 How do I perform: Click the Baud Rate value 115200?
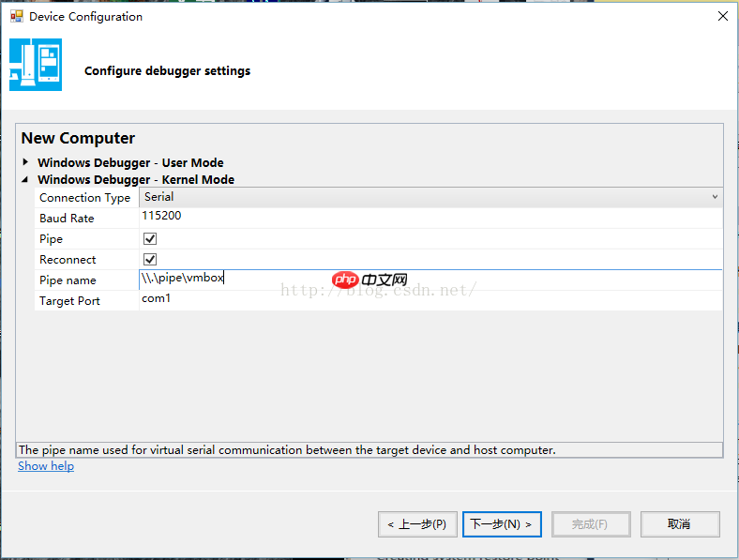point(161,216)
